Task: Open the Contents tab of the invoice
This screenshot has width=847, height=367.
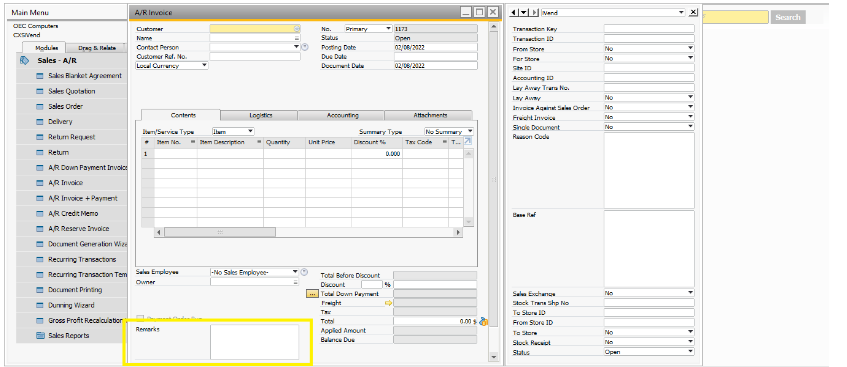Action: [183, 115]
